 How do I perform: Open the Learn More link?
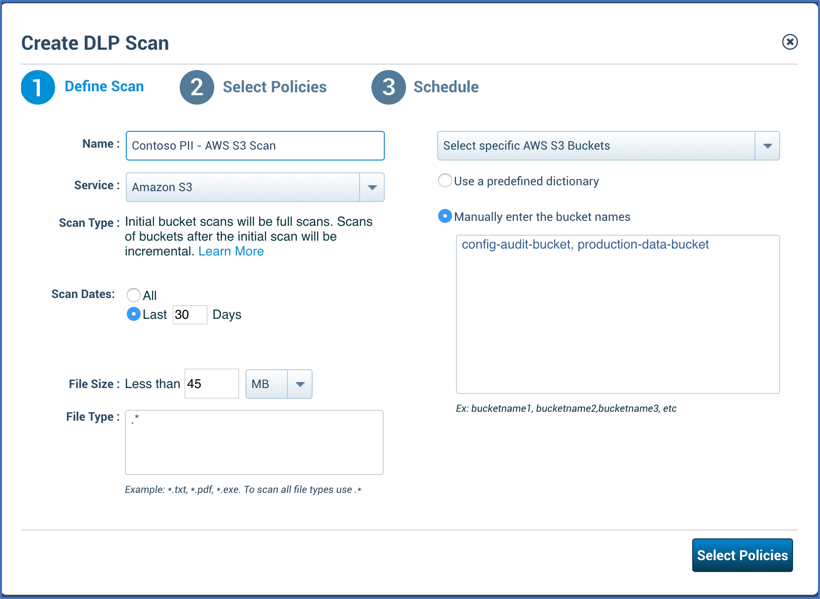[231, 251]
